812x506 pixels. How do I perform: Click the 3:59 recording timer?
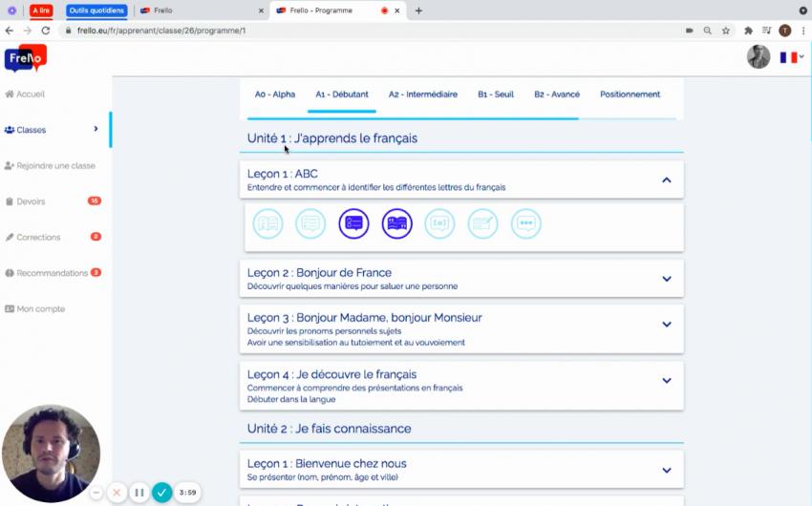187,493
